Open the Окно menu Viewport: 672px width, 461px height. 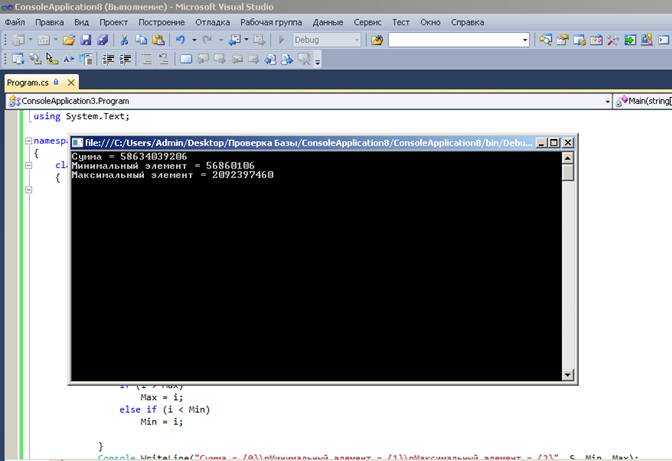(x=430, y=22)
